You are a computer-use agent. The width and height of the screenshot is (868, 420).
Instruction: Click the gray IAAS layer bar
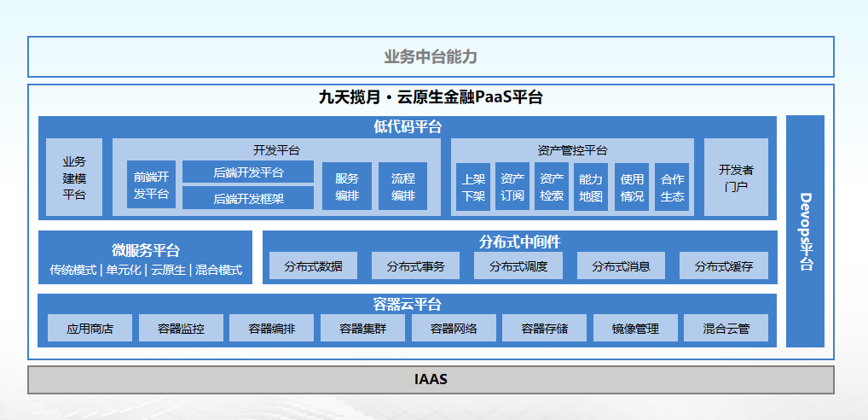point(431,380)
